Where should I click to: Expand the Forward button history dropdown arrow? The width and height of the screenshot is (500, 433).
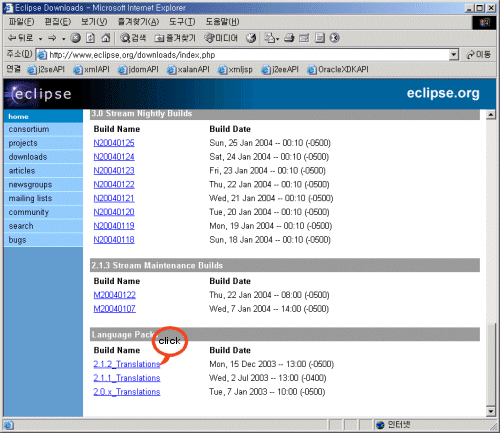tap(63, 39)
